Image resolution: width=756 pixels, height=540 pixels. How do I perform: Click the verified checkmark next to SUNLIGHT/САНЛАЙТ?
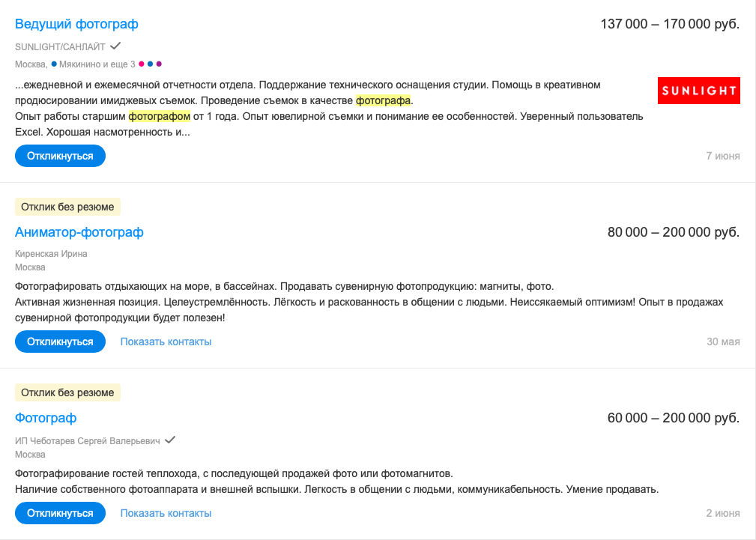[x=115, y=46]
